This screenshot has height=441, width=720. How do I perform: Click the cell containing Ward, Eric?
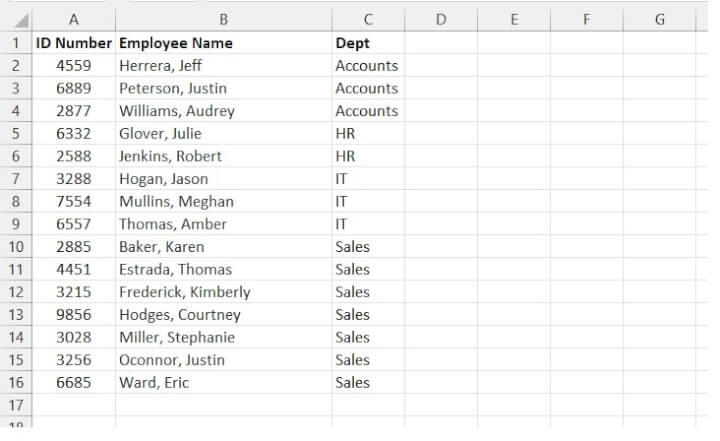coord(223,383)
